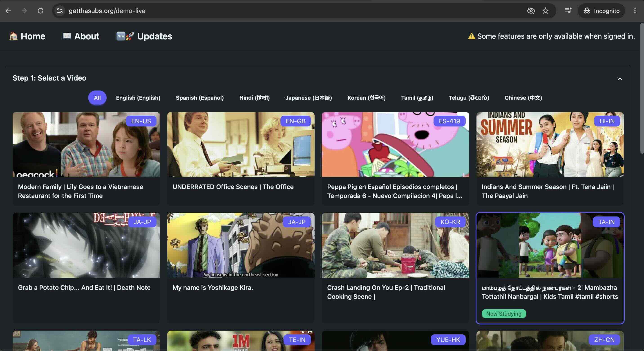Click the ES-419 language badge
This screenshot has height=351, width=644.
coord(449,121)
